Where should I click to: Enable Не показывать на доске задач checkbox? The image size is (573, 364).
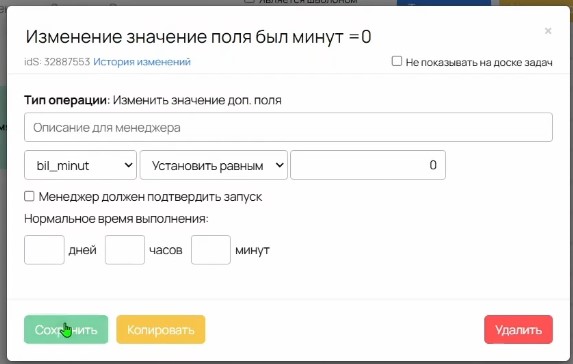click(x=396, y=61)
